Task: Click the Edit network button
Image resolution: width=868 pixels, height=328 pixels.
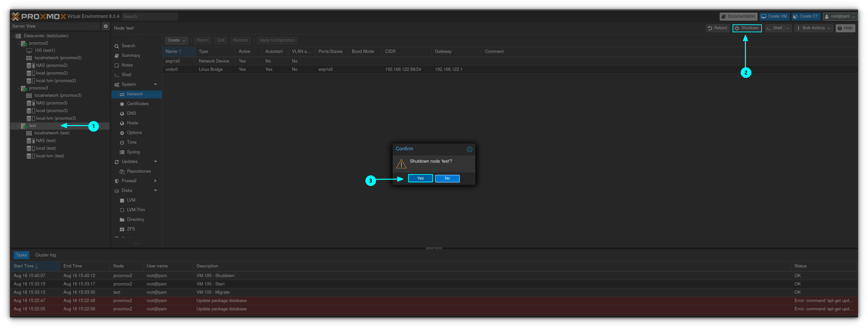Action: pyautogui.click(x=221, y=41)
